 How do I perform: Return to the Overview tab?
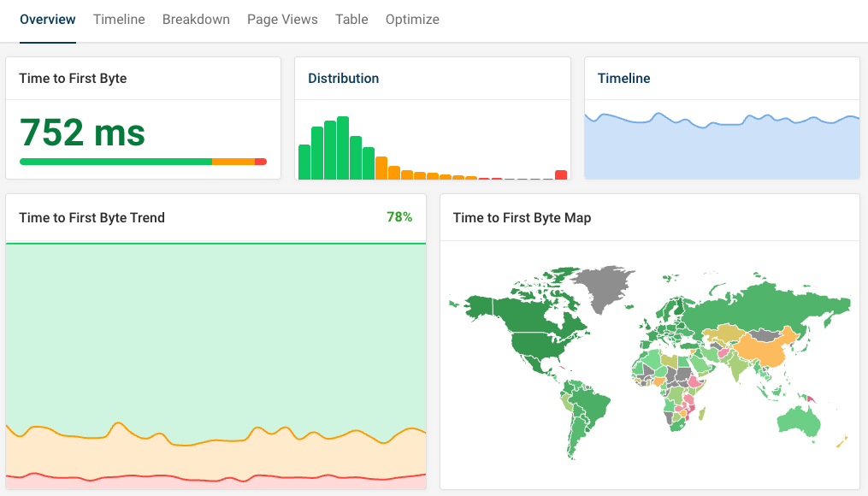(x=47, y=19)
